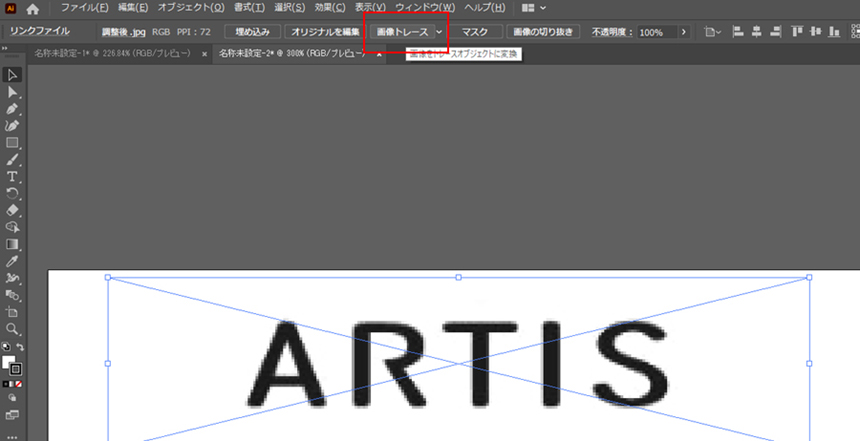
Task: Align selection to vertical center
Action: (816, 32)
